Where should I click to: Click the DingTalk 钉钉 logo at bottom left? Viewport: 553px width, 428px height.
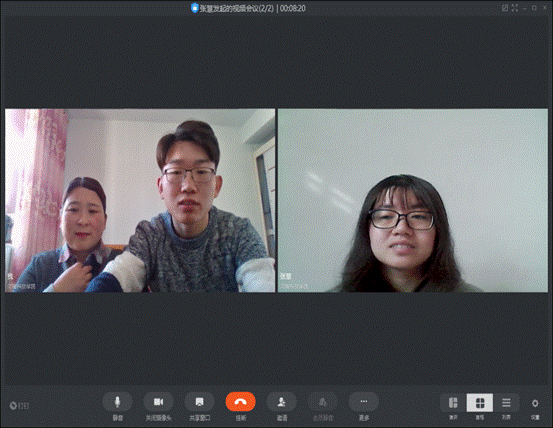19,405
